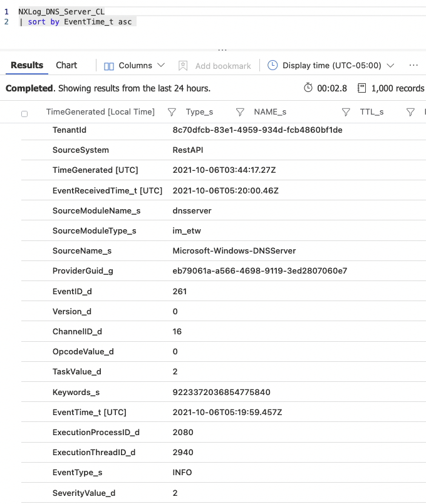This screenshot has height=504, width=426.
Task: Click the Columns layout icon
Action: (108, 66)
